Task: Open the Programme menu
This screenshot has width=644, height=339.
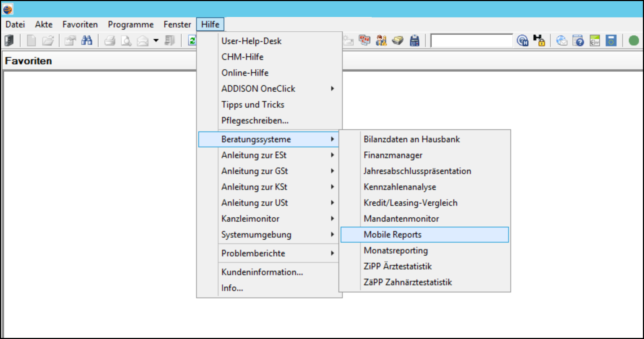Action: pos(131,24)
